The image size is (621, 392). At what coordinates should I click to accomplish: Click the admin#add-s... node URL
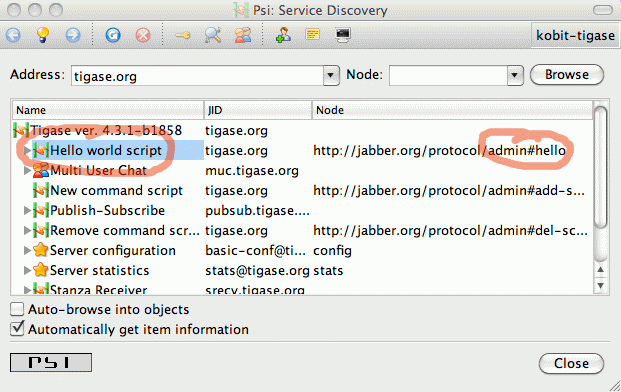(449, 190)
